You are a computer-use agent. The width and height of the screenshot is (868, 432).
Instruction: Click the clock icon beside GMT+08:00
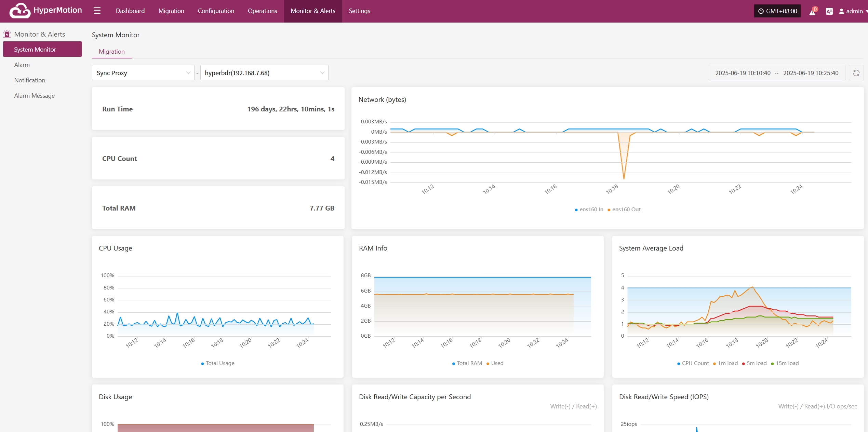pyautogui.click(x=761, y=11)
